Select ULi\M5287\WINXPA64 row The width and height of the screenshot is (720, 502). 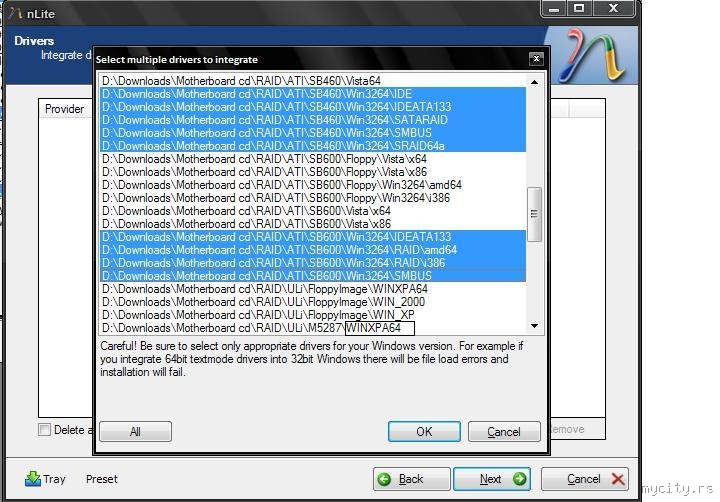point(313,328)
